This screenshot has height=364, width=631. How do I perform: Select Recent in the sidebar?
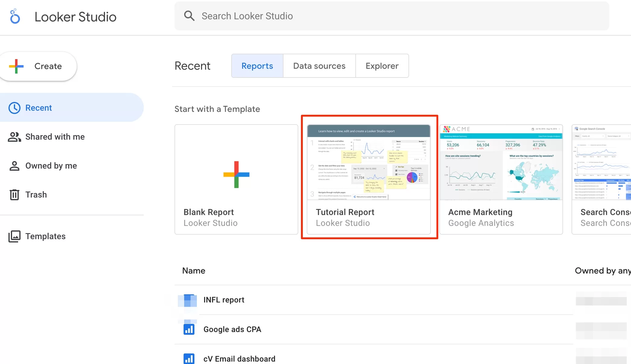pyautogui.click(x=72, y=108)
